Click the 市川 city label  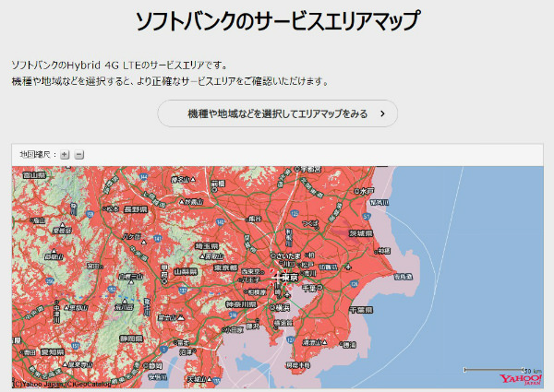[310, 273]
